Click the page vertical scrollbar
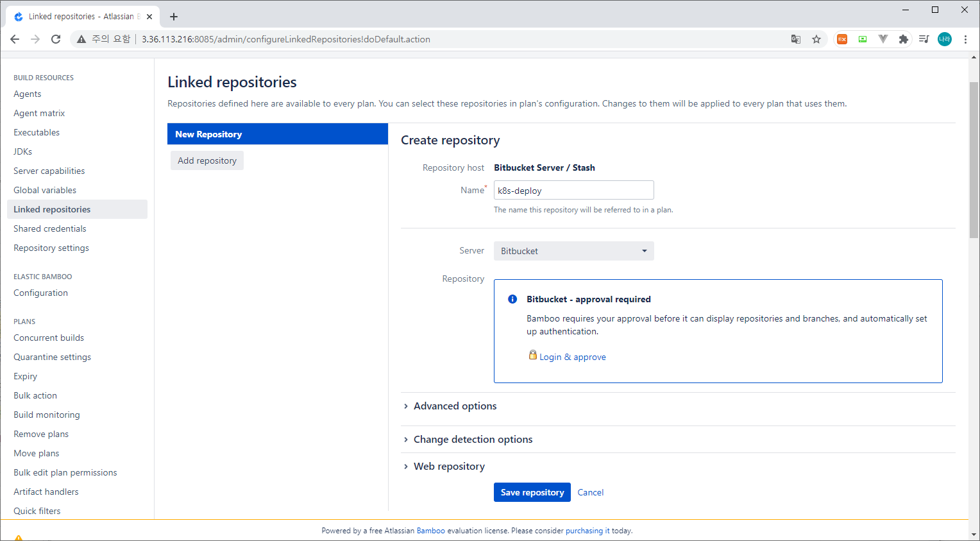Viewport: 980px width, 541px height. tap(974, 160)
